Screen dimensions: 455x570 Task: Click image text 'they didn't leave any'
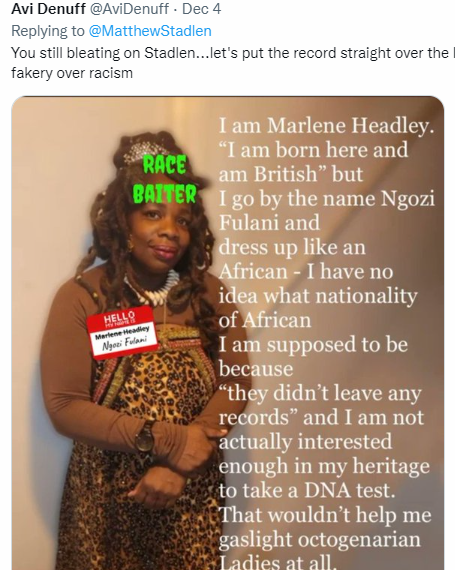[320, 393]
